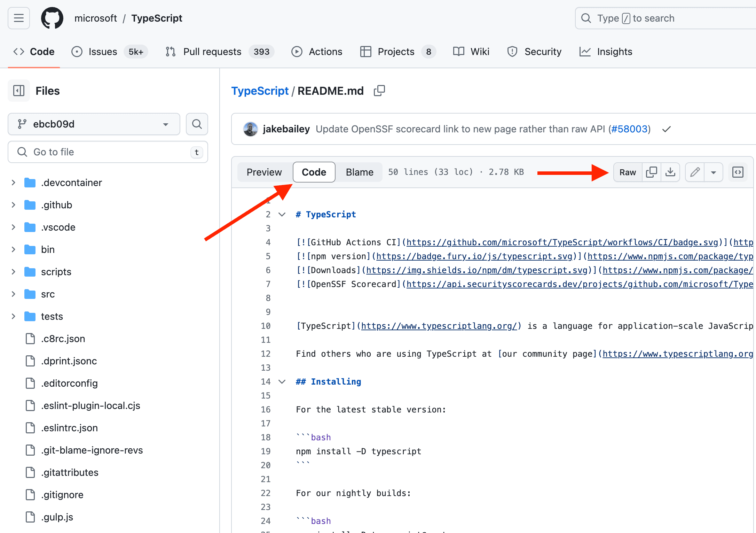Open the .gulp.js file

pos(57,517)
